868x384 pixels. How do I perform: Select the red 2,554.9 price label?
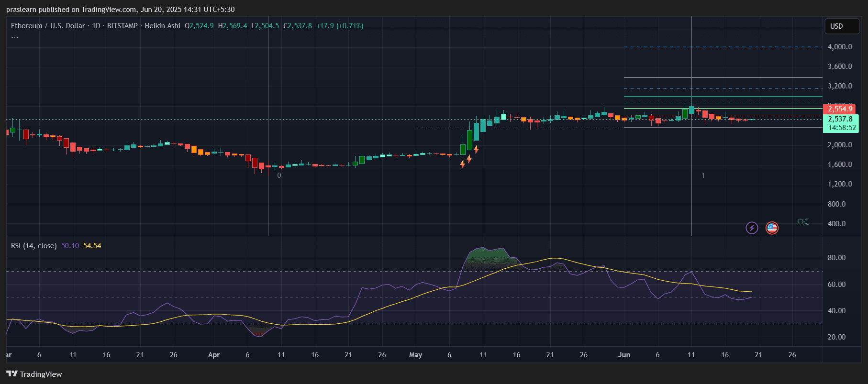coord(840,109)
